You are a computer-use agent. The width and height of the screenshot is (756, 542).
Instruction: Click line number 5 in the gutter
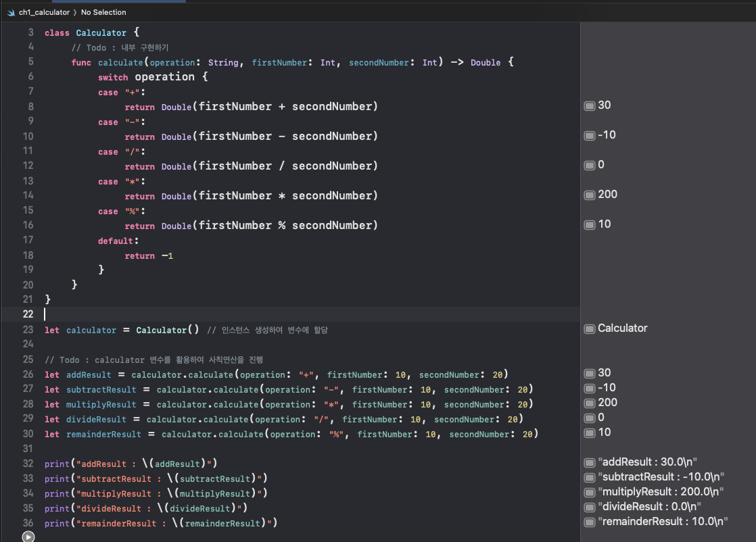pos(31,61)
